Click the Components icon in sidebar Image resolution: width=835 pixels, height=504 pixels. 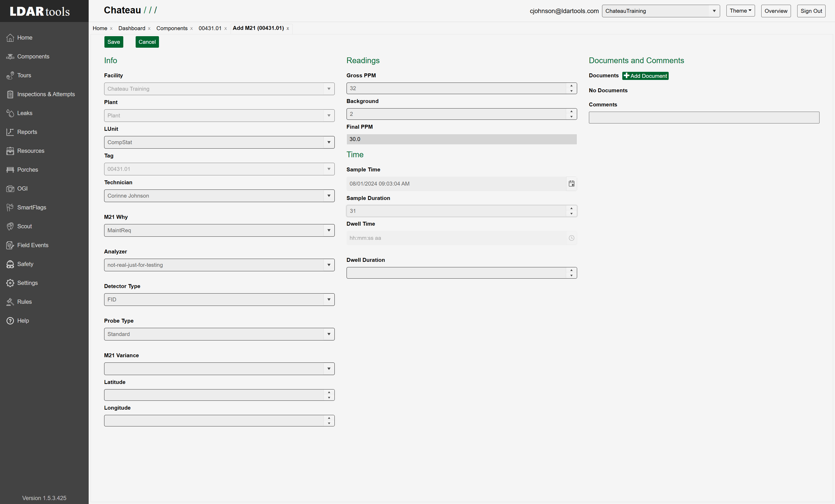click(10, 57)
